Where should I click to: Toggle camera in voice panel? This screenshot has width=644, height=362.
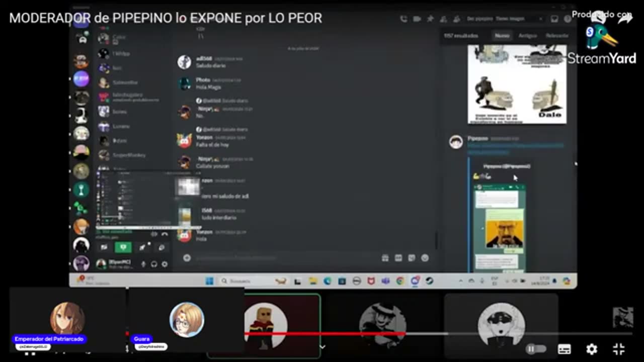(104, 247)
